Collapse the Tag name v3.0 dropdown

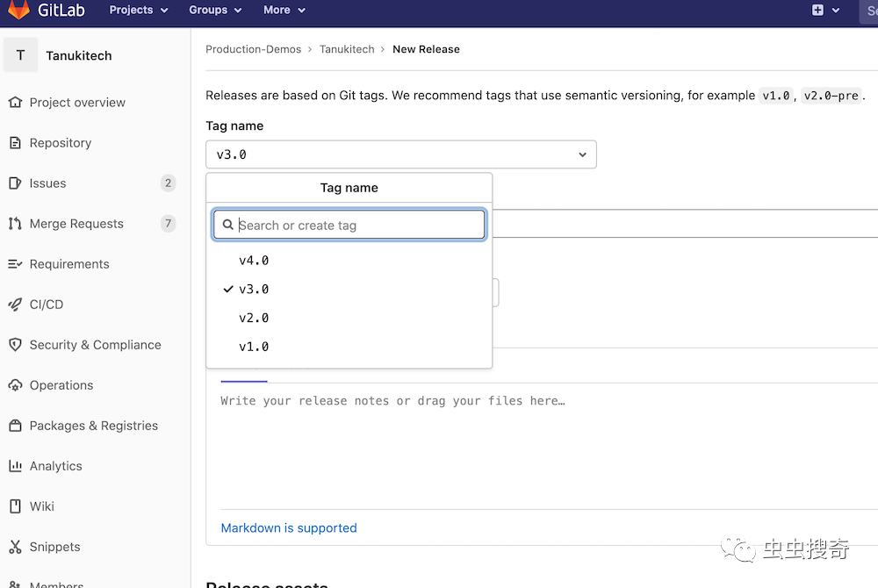pyautogui.click(x=401, y=154)
